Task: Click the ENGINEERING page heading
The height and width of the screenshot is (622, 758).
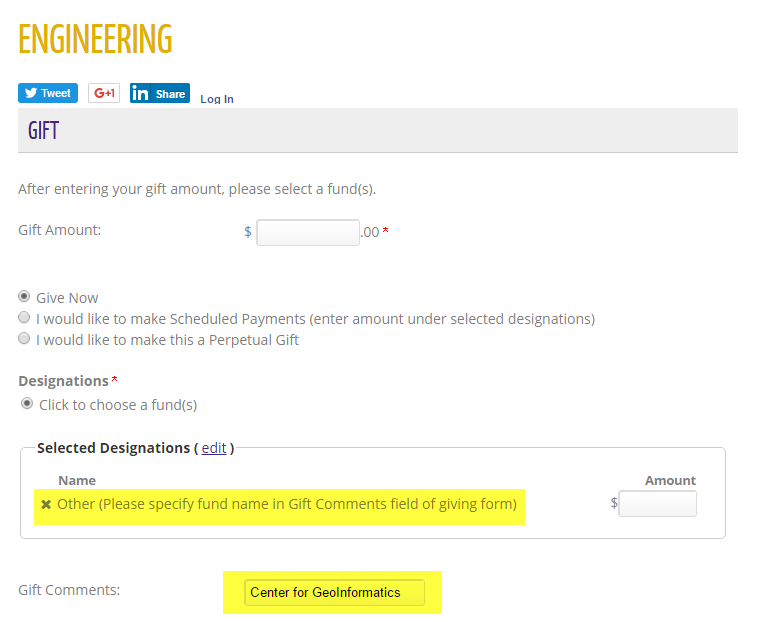Action: click(x=95, y=40)
